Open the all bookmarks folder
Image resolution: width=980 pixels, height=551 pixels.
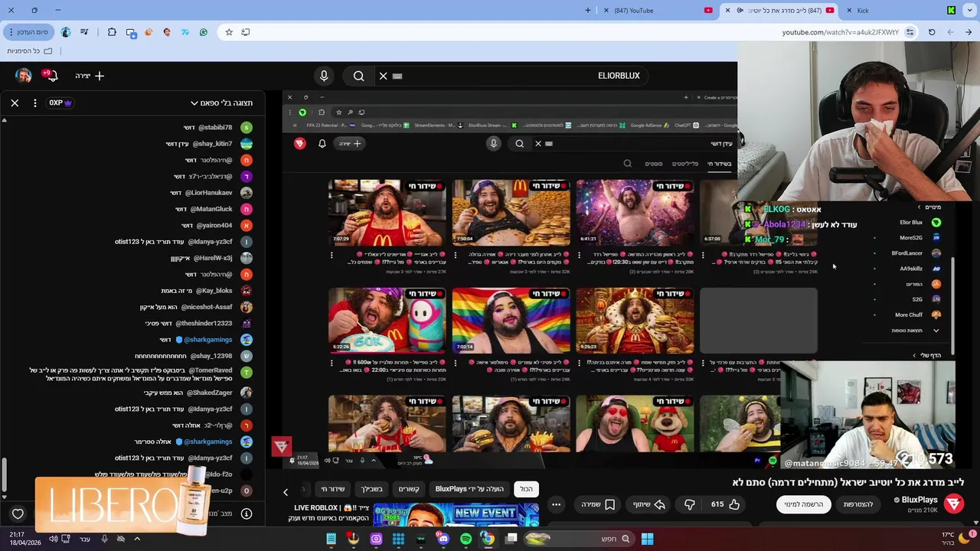(x=30, y=51)
